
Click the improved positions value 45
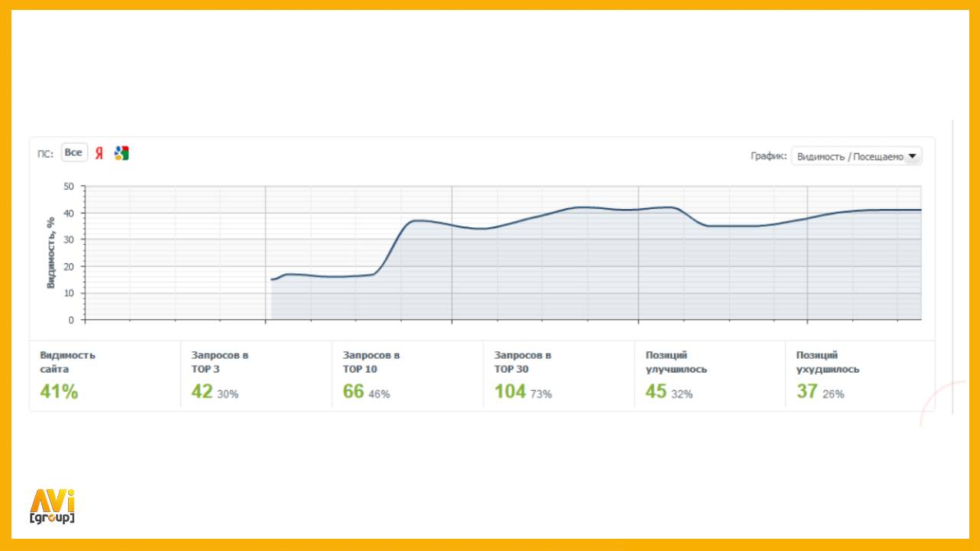click(x=656, y=392)
